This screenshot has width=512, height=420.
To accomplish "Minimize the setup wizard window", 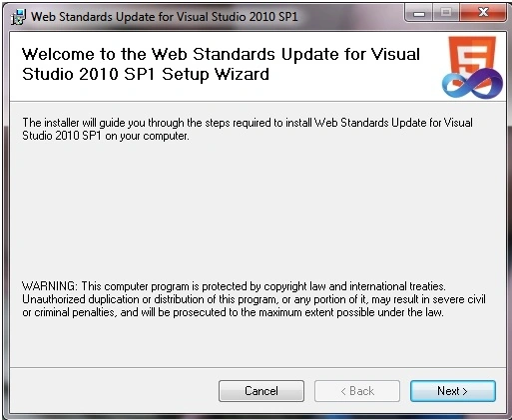I will click(419, 13).
